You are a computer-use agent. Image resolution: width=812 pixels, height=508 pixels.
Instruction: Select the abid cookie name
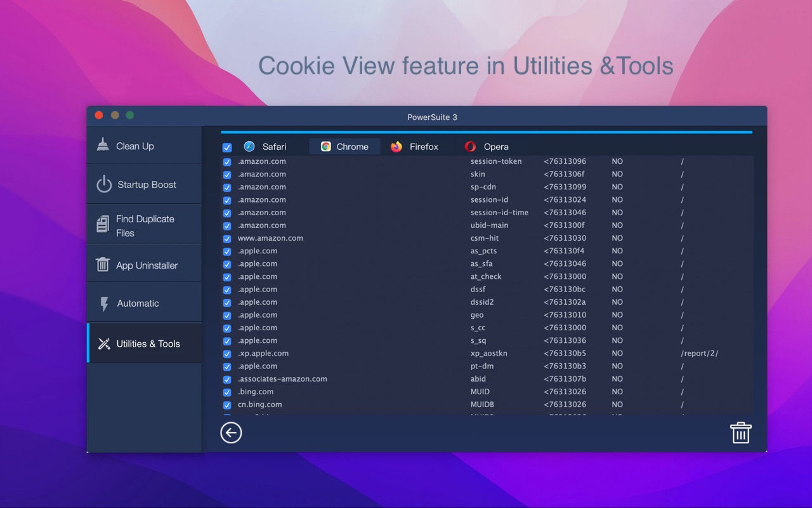(479, 379)
